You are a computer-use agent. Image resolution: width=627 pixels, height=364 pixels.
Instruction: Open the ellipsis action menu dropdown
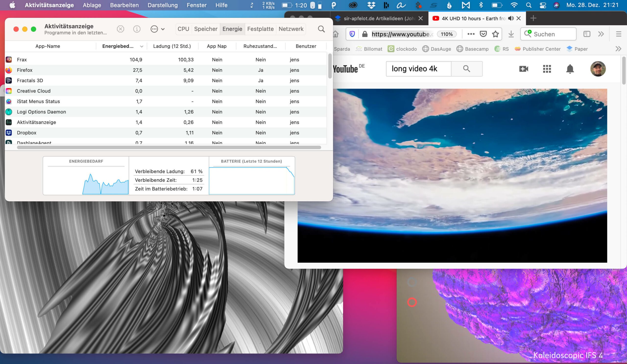click(x=157, y=29)
